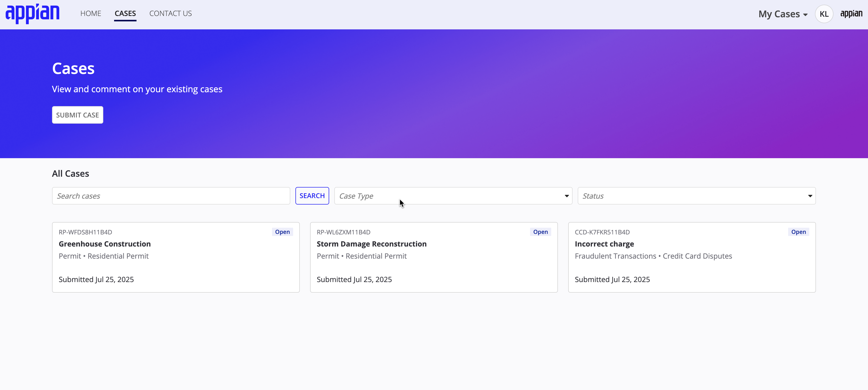The image size is (868, 390).
Task: Click the SEARCH button
Action: [x=312, y=196]
